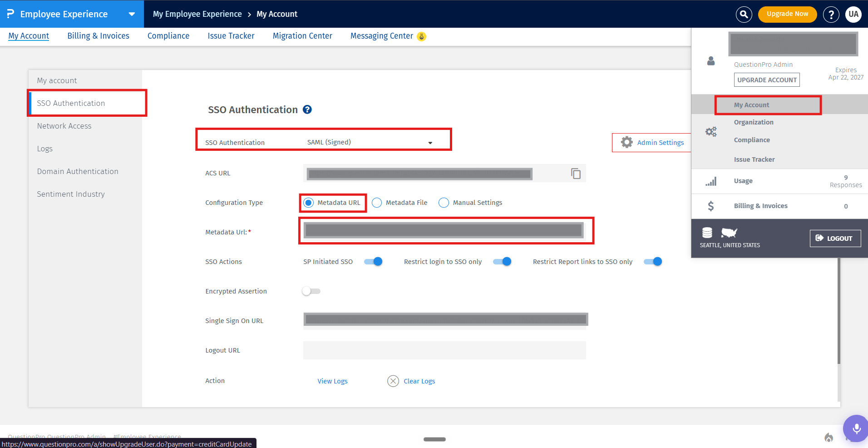868x448 pixels.
Task: Expand the Employee Experience product switcher
Action: [132, 14]
